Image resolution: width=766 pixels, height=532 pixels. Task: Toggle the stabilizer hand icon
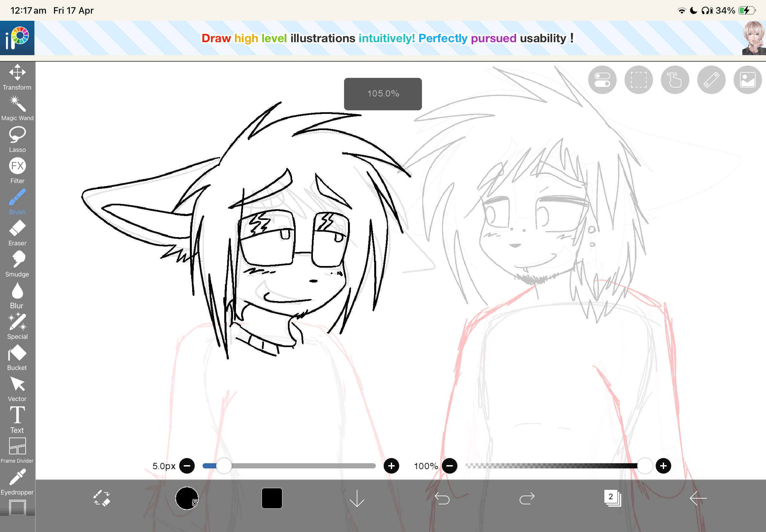coord(675,80)
